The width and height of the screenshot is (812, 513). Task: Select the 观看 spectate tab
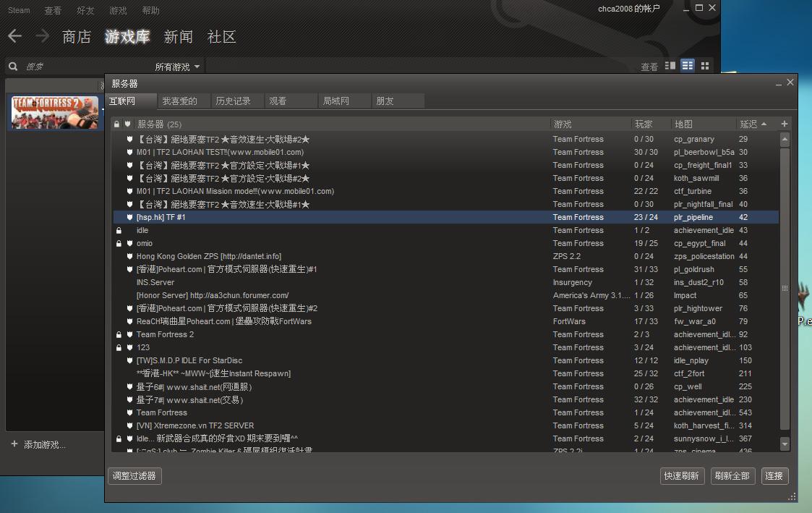pos(291,101)
